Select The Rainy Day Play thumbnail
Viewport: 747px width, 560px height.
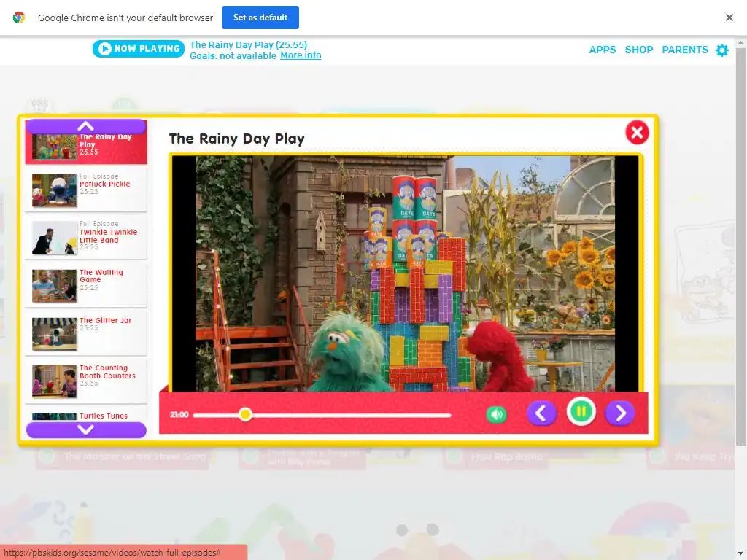pos(54,146)
